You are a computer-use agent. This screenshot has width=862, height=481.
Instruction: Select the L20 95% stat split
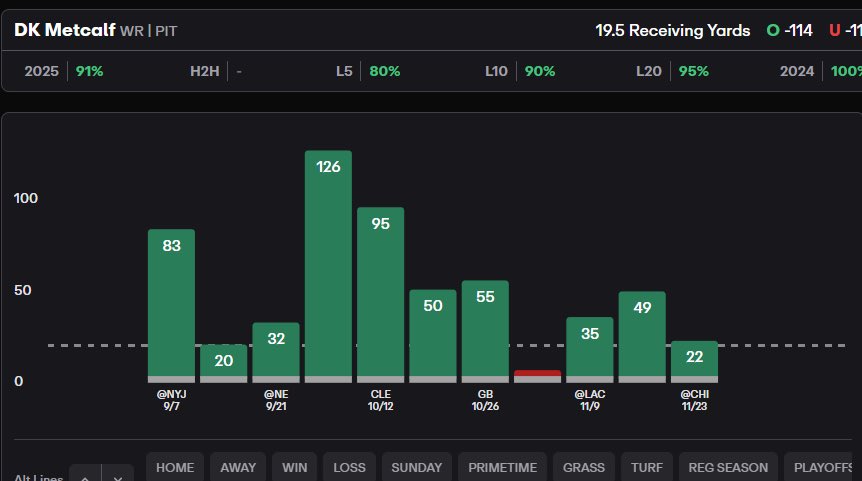click(x=672, y=71)
